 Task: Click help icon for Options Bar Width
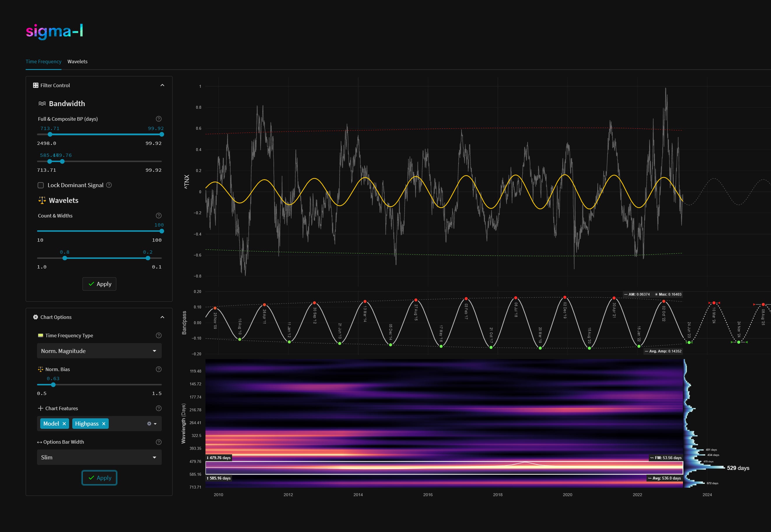click(x=159, y=442)
